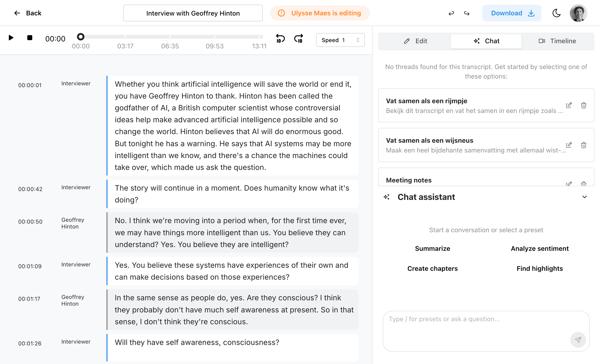Switch to the Timeline tab

[x=558, y=41]
